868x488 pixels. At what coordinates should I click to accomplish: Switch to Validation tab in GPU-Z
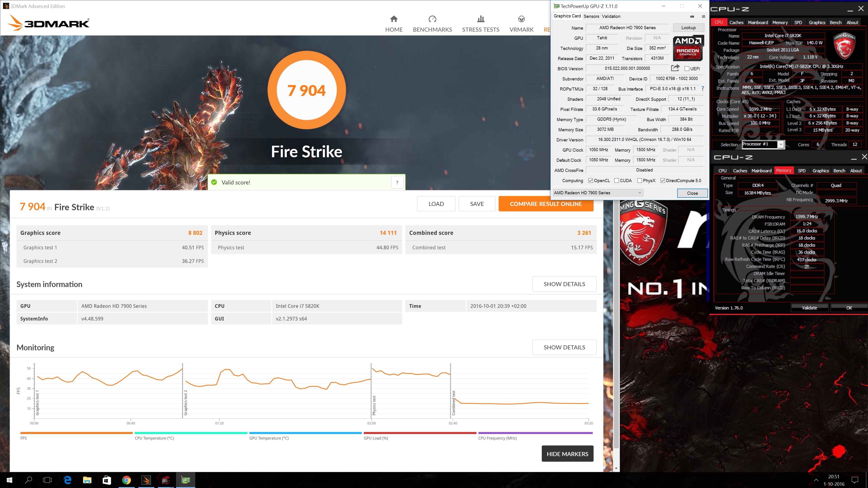[x=611, y=16]
